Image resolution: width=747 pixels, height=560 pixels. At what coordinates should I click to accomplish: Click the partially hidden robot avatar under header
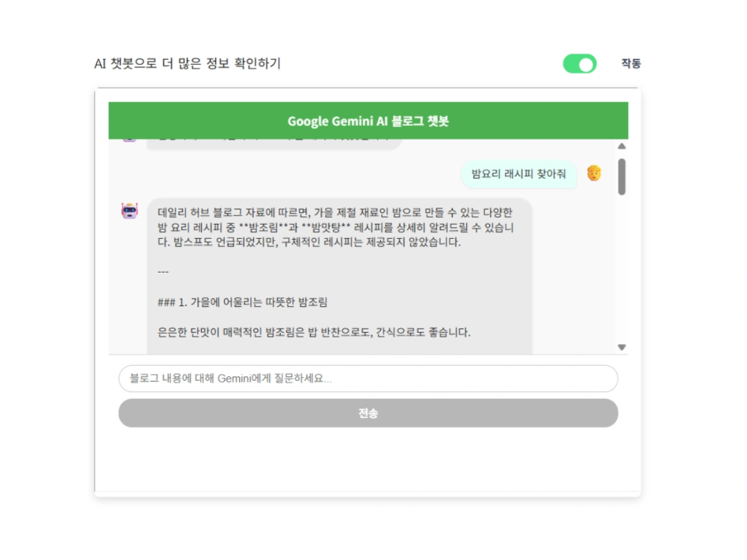(x=129, y=139)
